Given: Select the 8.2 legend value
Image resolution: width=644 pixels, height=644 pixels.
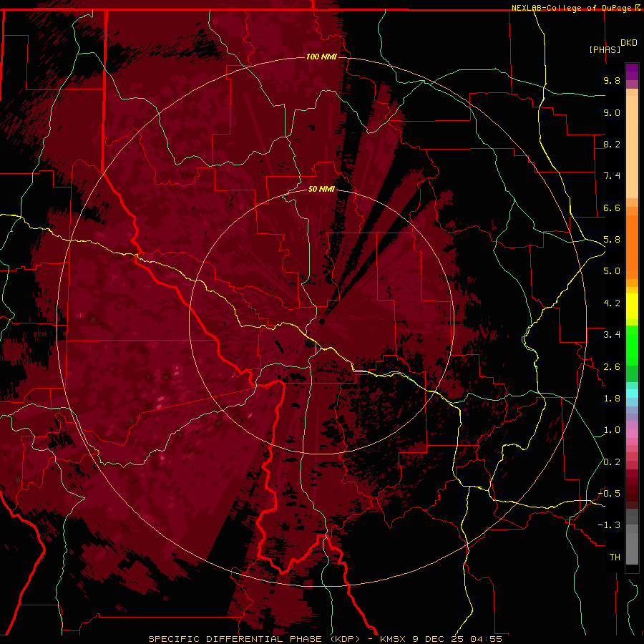Looking at the screenshot, I should click(612, 144).
